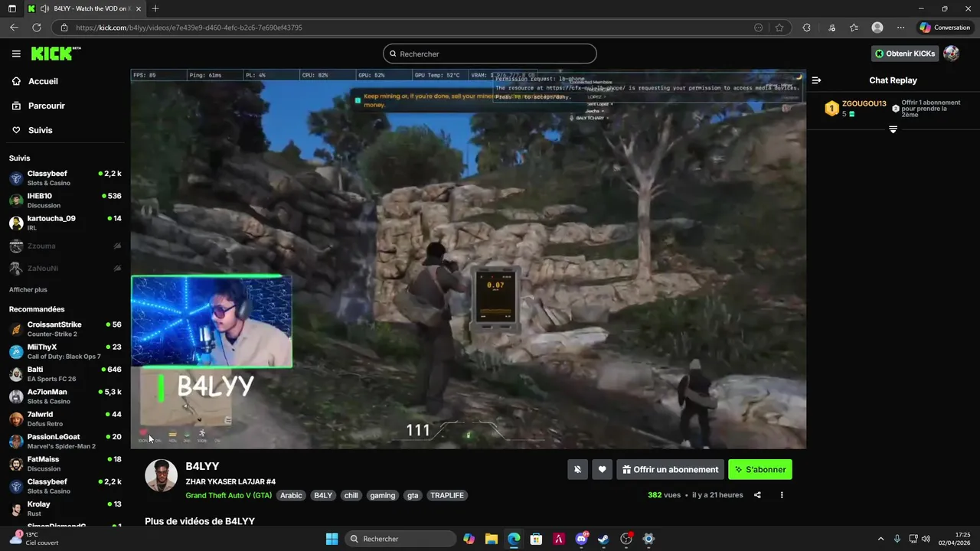
Task: Select the chill tag
Action: click(351, 495)
